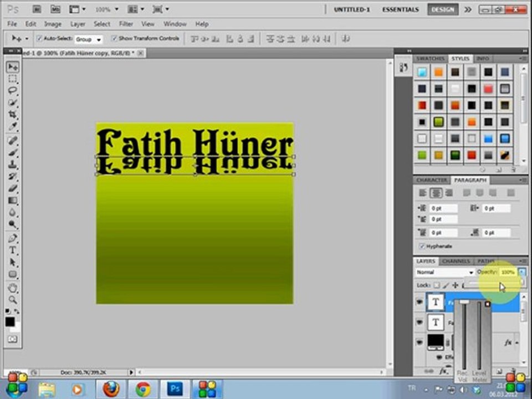Click the layer Opacity slider track
The height and width of the screenshot is (399, 532).
tap(495, 283)
